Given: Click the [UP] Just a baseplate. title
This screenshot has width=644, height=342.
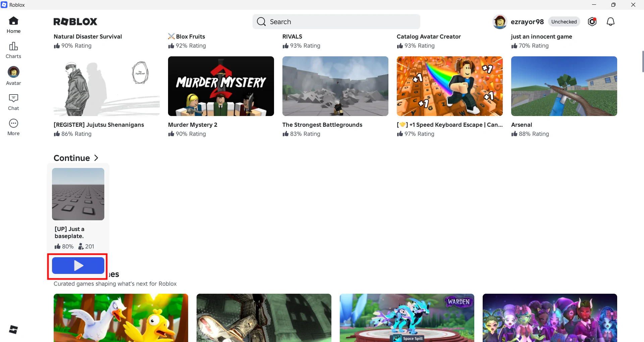Looking at the screenshot, I should (x=69, y=232).
